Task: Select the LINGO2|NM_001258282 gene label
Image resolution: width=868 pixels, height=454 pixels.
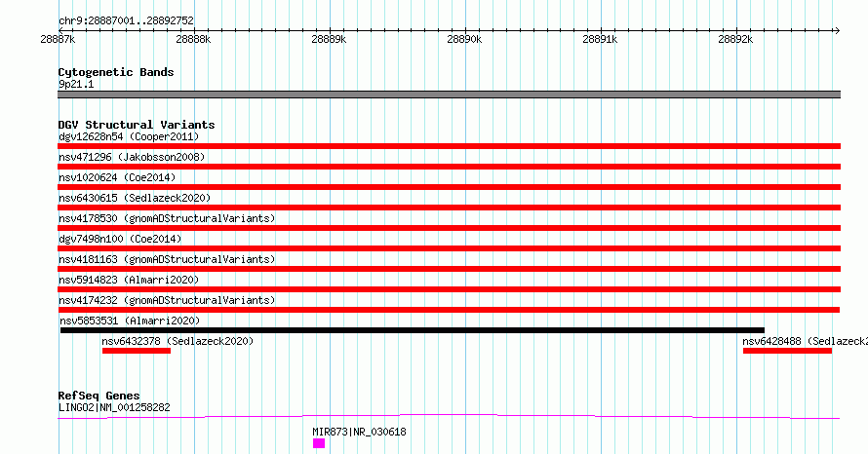Action: point(114,407)
